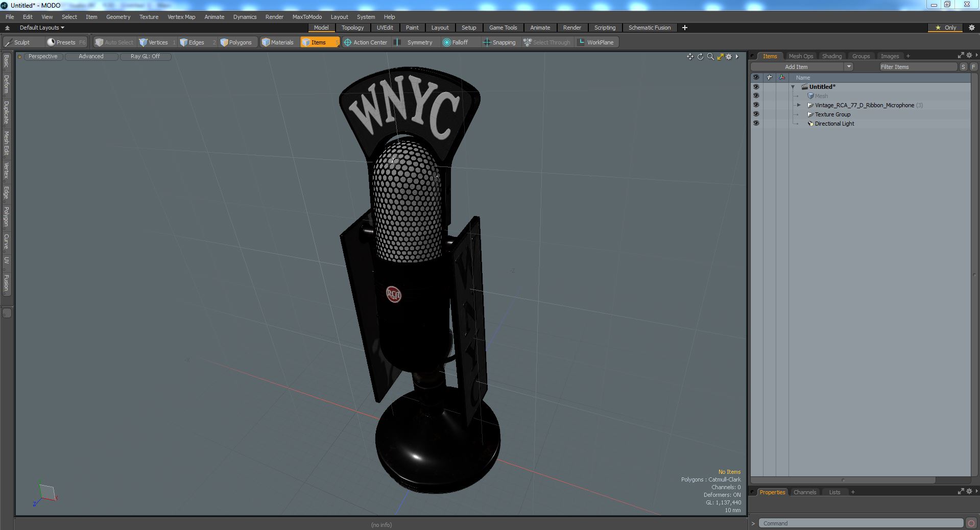The height and width of the screenshot is (530, 980).
Task: Maximize the viewport with expand icon
Action: [720, 57]
